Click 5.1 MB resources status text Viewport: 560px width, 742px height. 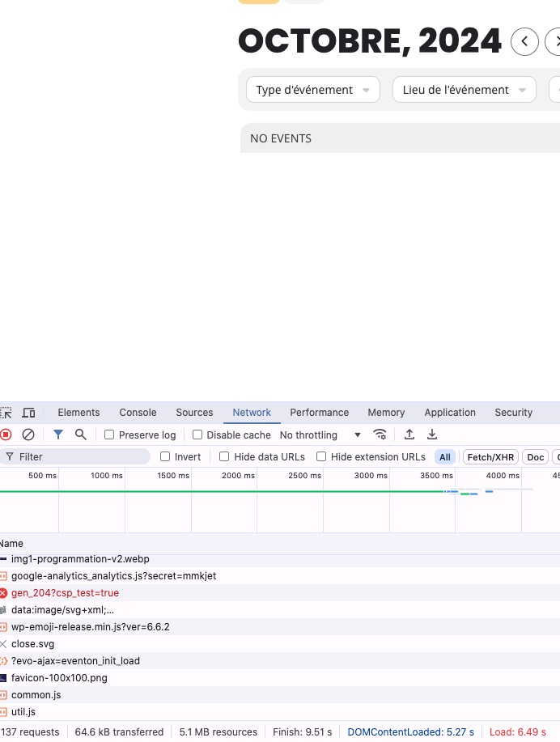click(218, 732)
